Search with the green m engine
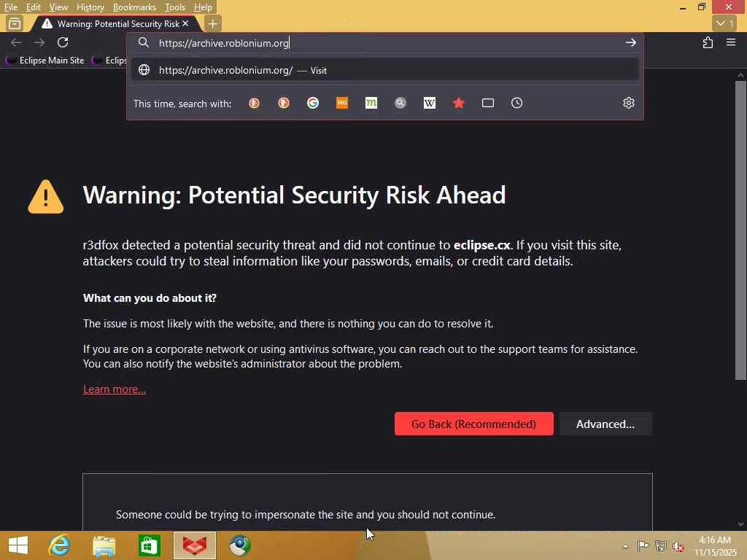The height and width of the screenshot is (560, 747). (371, 103)
